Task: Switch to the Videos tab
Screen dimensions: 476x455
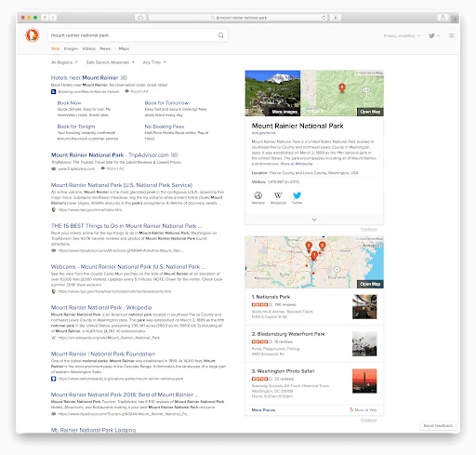Action: [89, 48]
